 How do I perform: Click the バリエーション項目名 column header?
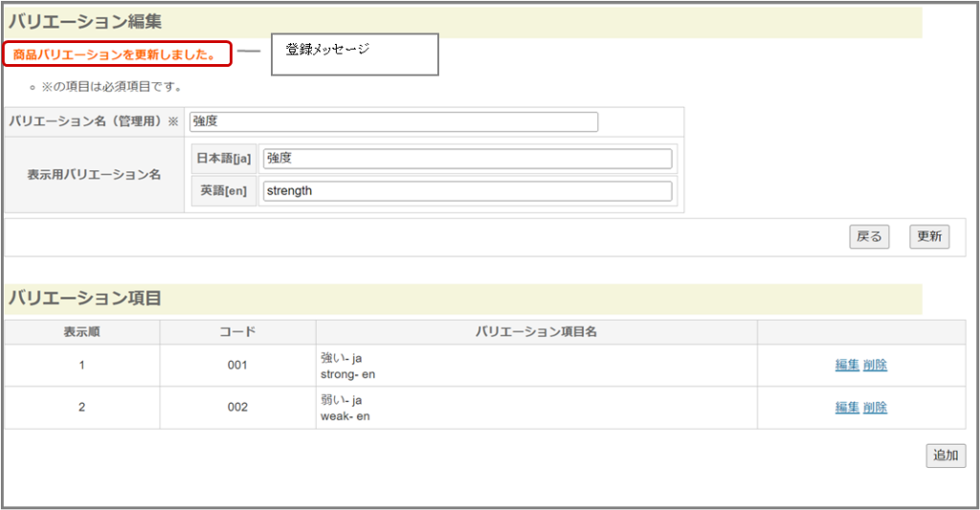pyautogui.click(x=536, y=332)
